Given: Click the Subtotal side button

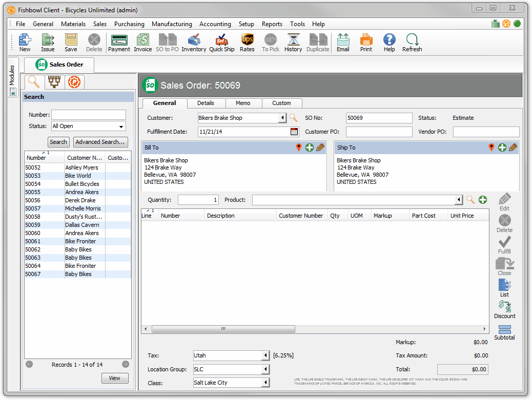Looking at the screenshot, I should 504,332.
